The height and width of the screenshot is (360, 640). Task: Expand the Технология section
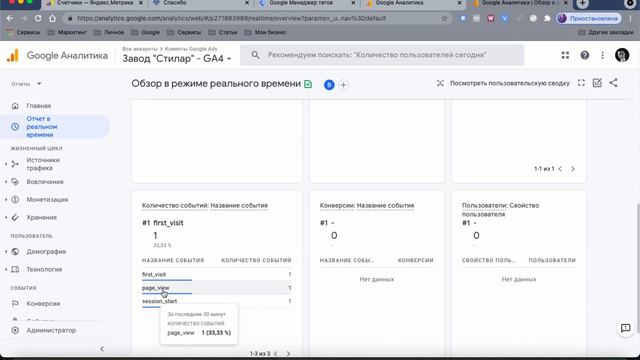6,269
